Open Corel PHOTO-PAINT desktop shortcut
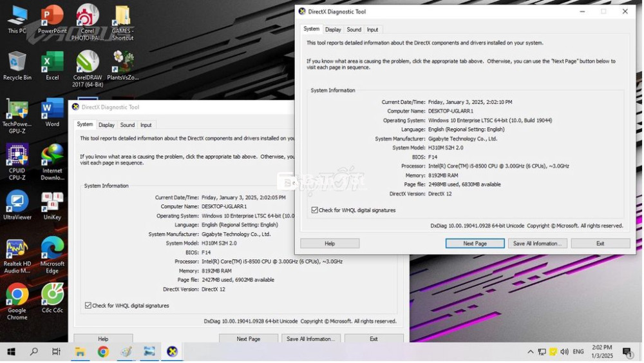The image size is (644, 363). [x=87, y=22]
